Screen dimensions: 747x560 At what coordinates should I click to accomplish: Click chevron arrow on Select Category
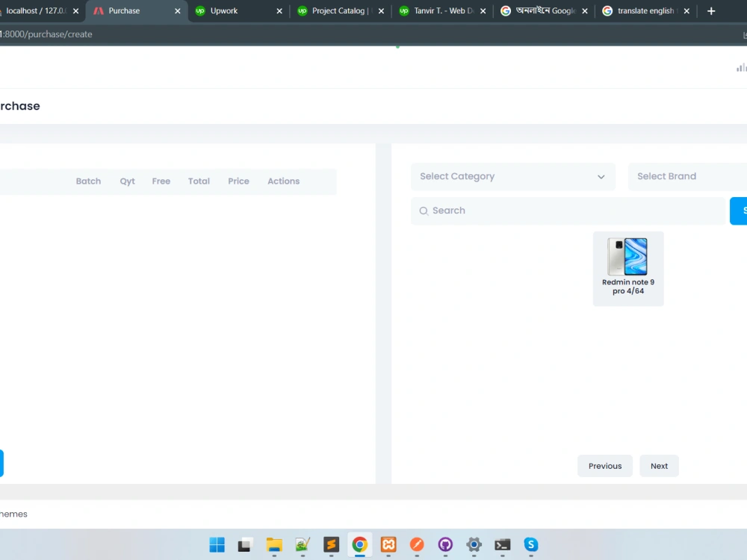(x=601, y=177)
